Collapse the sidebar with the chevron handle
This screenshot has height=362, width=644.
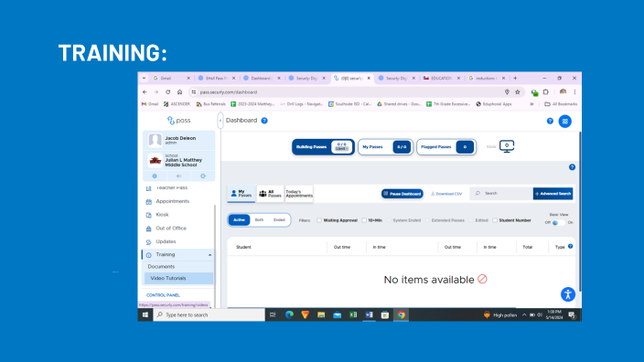coord(220,121)
